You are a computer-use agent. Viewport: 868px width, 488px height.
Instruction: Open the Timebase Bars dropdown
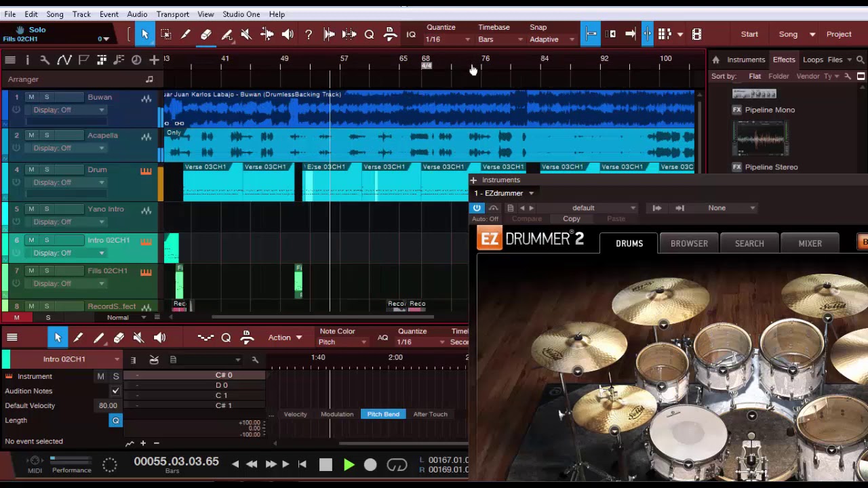pos(500,39)
